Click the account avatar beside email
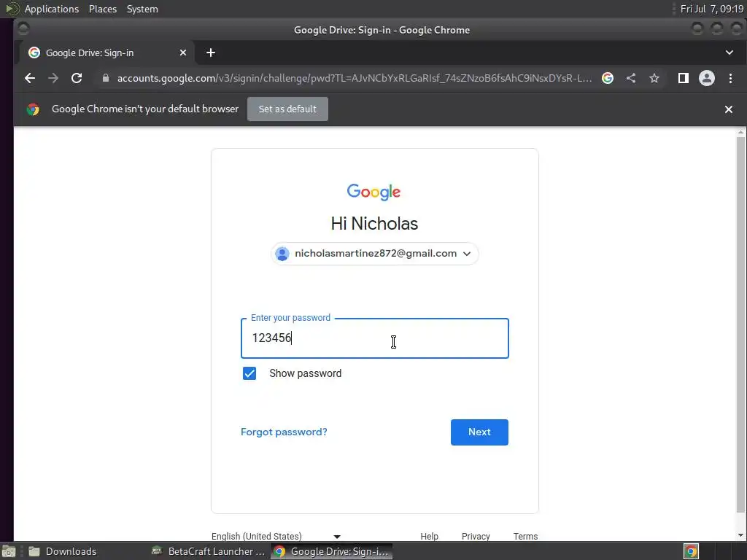This screenshot has width=747, height=560. (282, 254)
